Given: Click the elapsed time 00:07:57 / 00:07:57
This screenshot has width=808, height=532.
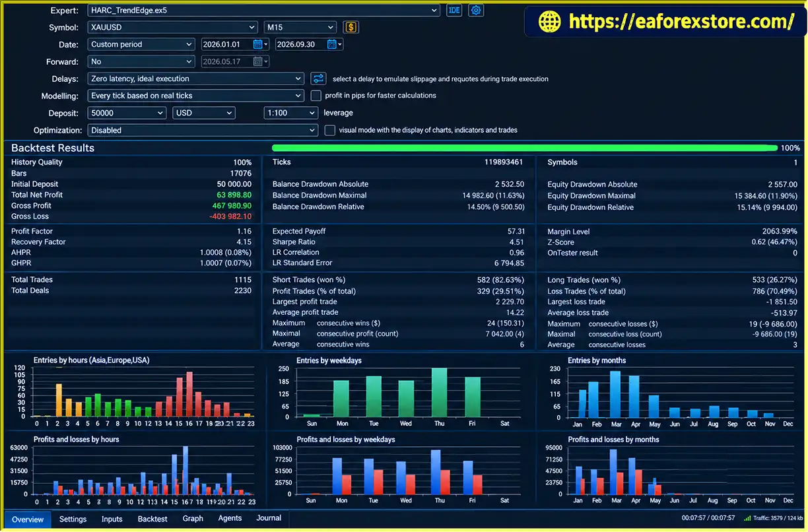Looking at the screenshot, I should 708,519.
